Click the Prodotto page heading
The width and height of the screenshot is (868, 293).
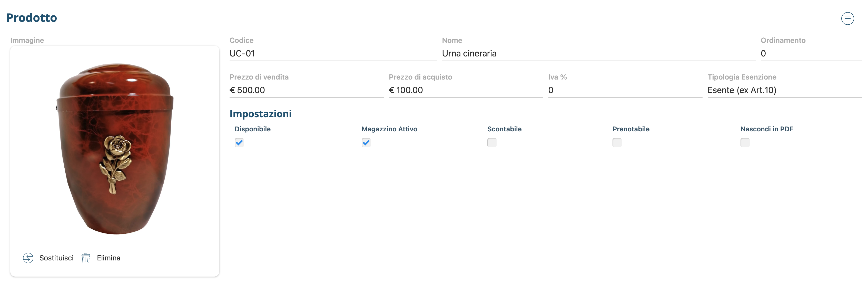[x=32, y=17]
